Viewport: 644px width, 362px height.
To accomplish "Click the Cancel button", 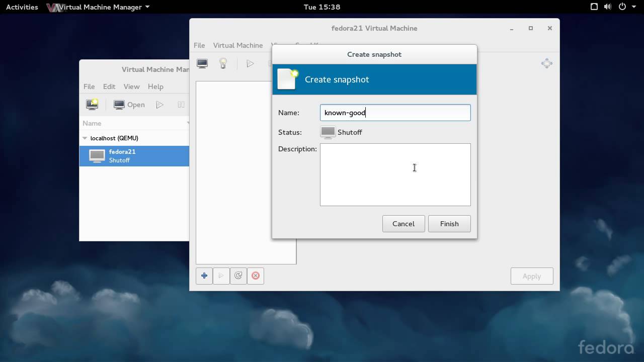I will 404,224.
